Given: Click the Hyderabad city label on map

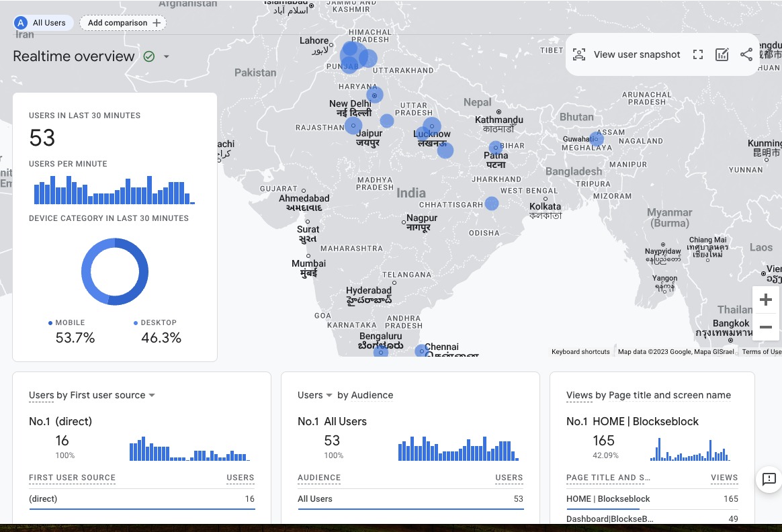Looking at the screenshot, I should [x=369, y=295].
